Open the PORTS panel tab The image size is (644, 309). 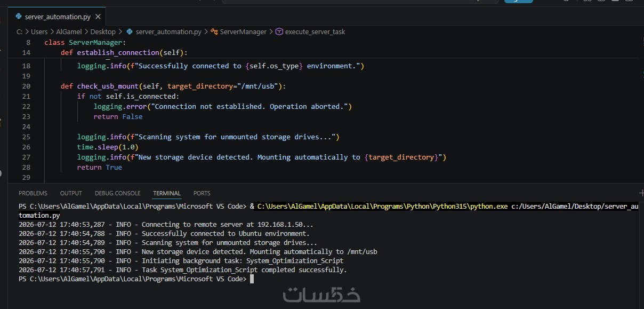coord(202,193)
